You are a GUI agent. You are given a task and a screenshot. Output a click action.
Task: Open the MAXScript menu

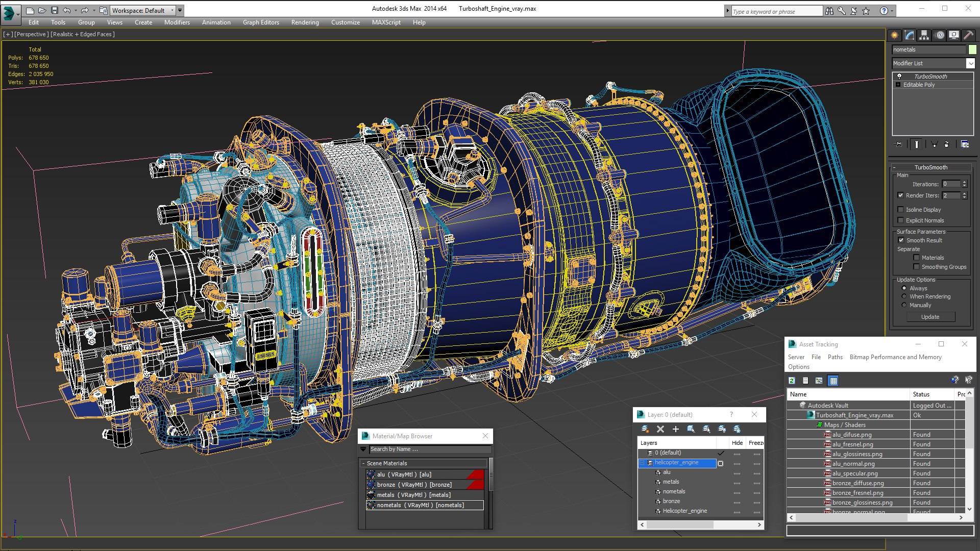tap(386, 22)
